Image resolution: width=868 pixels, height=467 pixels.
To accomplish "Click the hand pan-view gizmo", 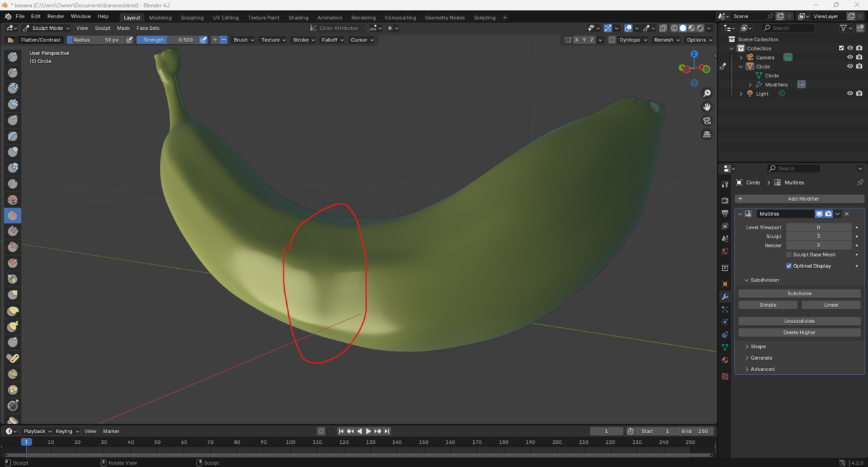I will tap(707, 107).
